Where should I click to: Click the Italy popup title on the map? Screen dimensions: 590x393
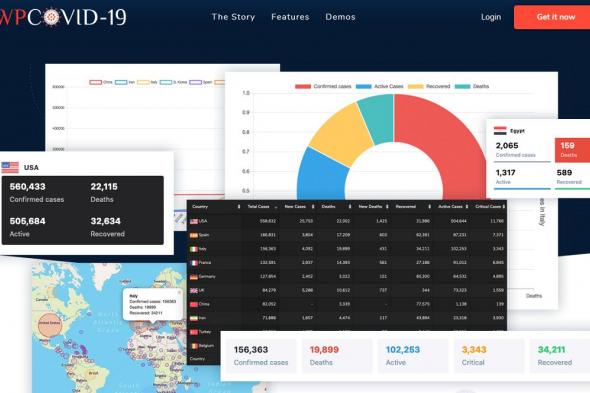point(133,296)
